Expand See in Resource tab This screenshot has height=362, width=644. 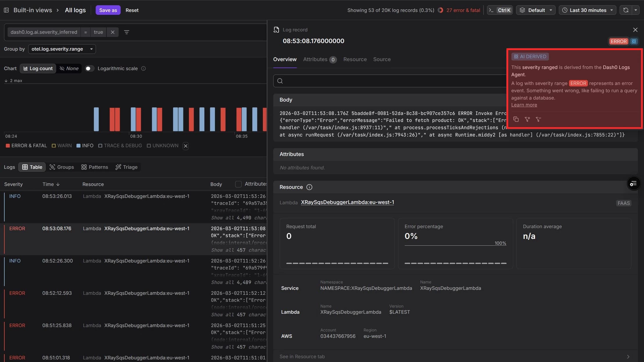[x=455, y=356]
